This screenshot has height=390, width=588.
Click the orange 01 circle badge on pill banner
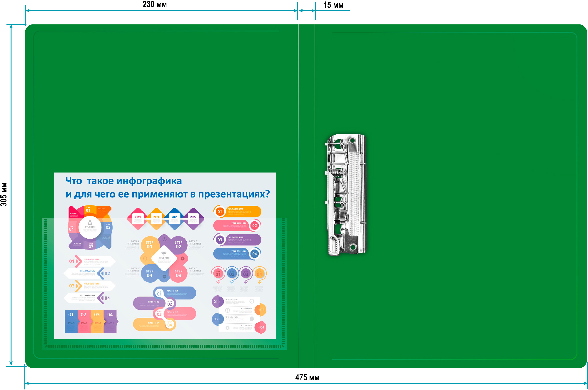pyautogui.click(x=220, y=212)
